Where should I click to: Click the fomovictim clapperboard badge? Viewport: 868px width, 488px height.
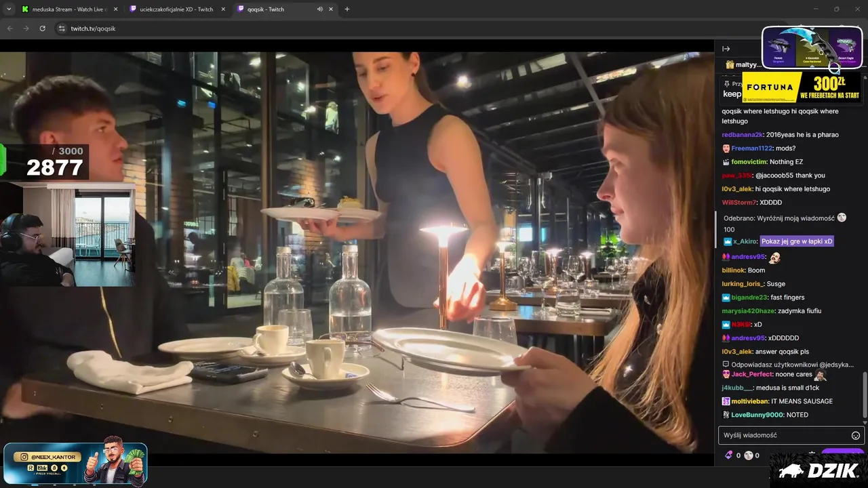(726, 162)
